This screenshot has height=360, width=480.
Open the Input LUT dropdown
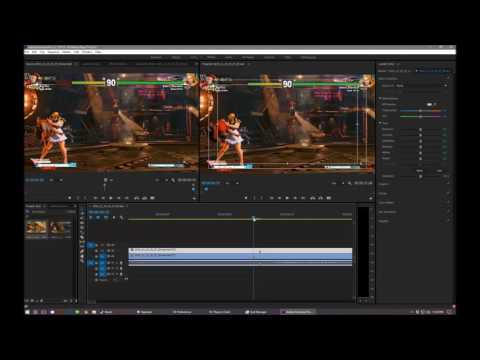point(421,86)
